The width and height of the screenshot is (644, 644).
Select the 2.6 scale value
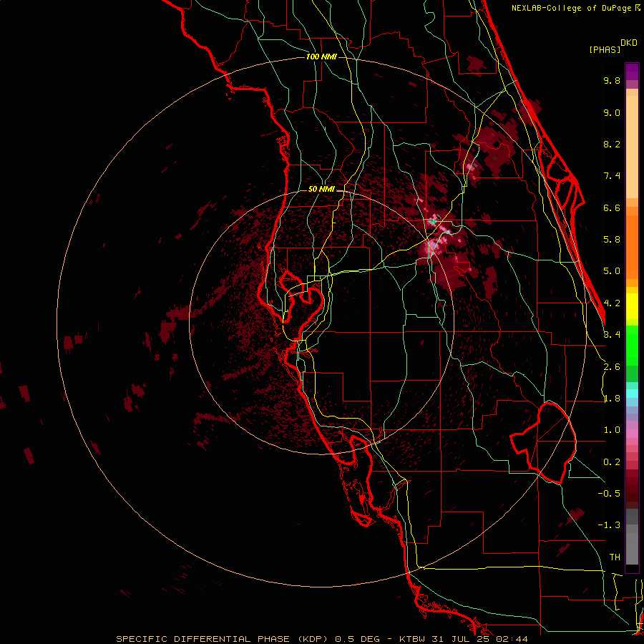click(612, 367)
